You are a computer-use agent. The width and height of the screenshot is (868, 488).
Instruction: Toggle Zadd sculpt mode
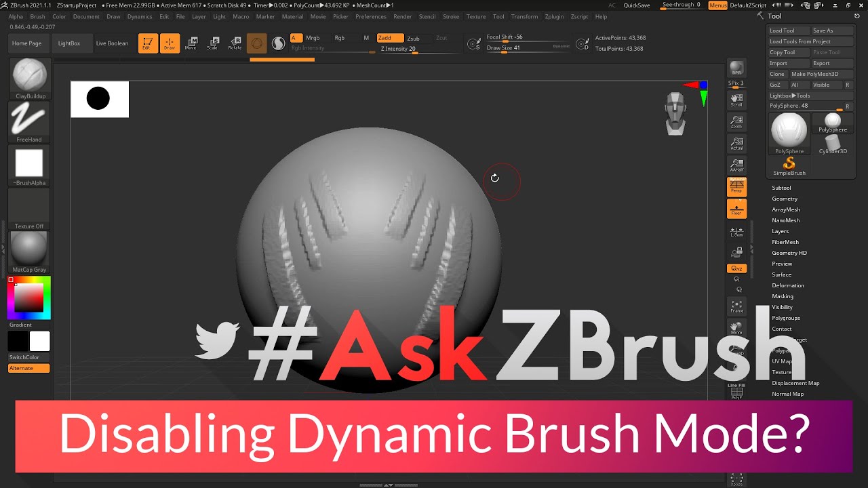(390, 38)
